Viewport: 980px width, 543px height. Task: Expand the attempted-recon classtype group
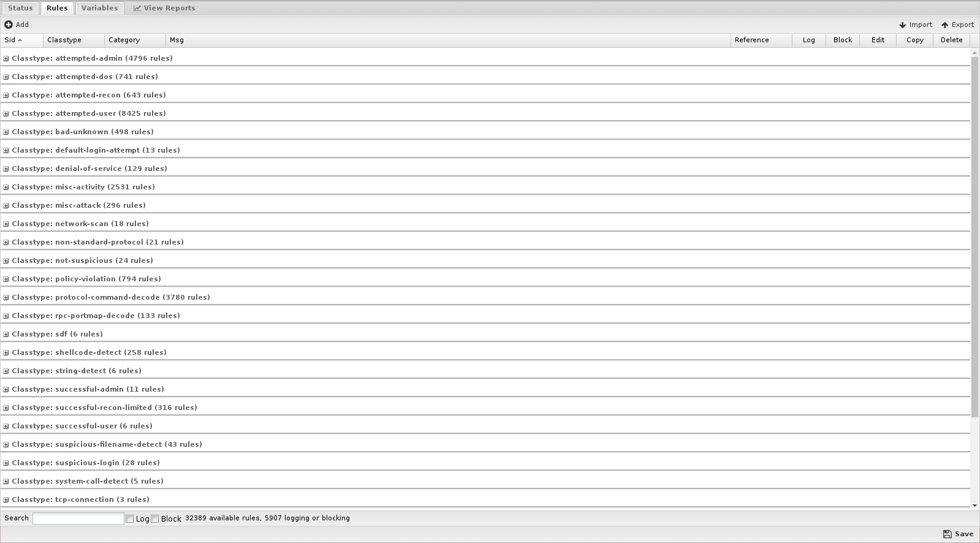point(6,96)
